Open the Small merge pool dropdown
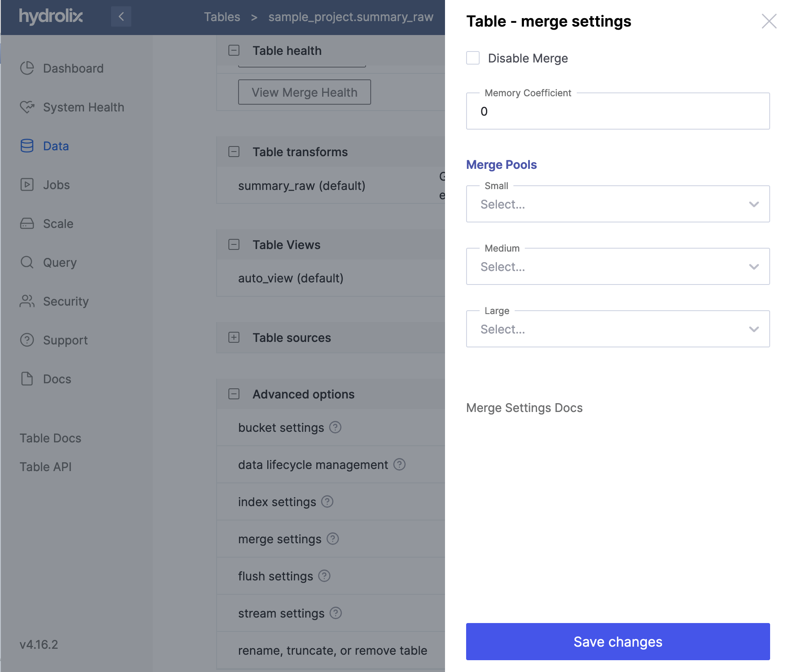The width and height of the screenshot is (787, 672). point(618,204)
